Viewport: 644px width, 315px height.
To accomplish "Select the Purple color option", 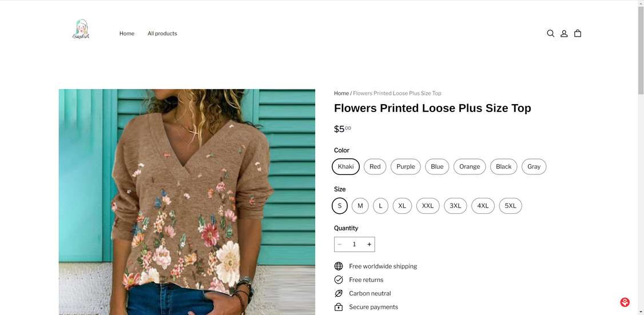I will click(x=406, y=167).
